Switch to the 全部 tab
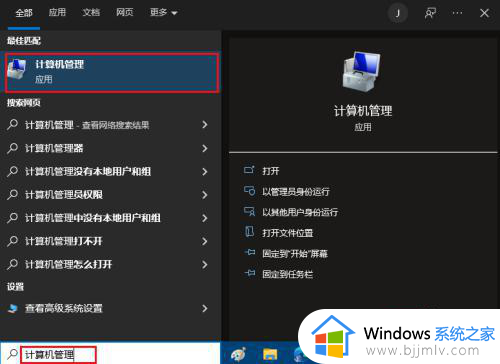The height and width of the screenshot is (364, 500). coord(24,13)
